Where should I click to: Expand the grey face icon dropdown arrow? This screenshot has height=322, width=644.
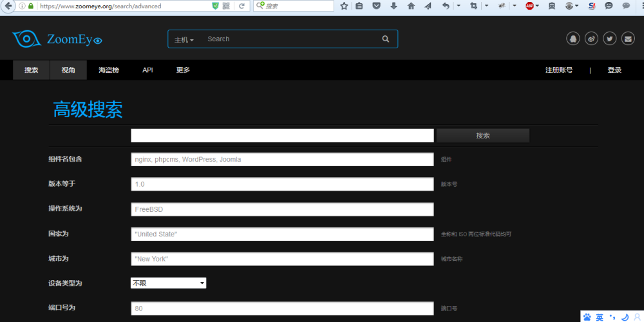pos(577,6)
